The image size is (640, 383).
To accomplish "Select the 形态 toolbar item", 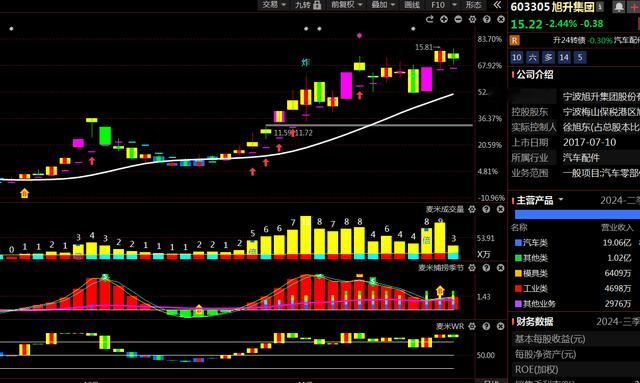I will pyautogui.click(x=473, y=5).
